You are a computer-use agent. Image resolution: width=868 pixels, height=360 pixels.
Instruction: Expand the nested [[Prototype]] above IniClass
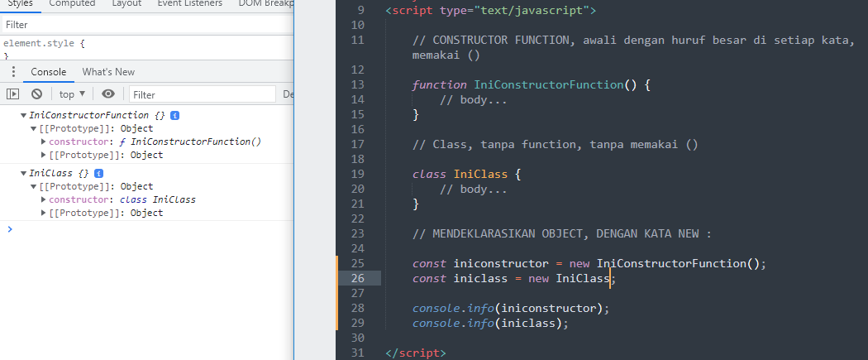tap(44, 155)
